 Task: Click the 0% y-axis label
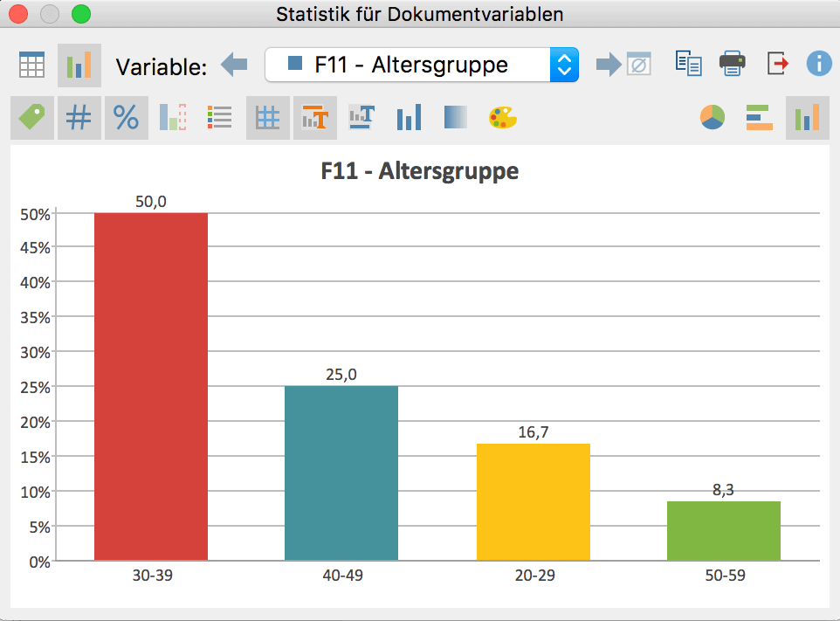click(39, 562)
